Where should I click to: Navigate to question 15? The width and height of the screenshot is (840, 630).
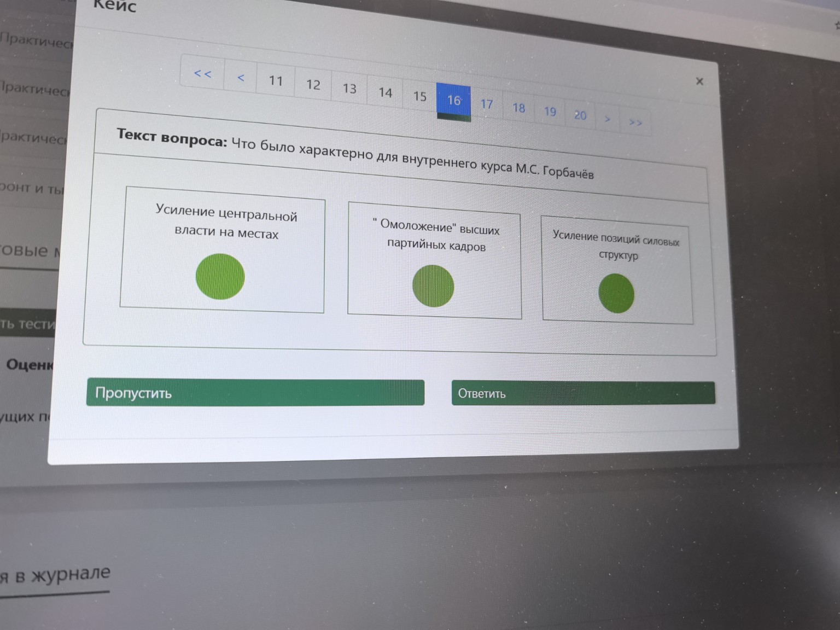(x=419, y=96)
